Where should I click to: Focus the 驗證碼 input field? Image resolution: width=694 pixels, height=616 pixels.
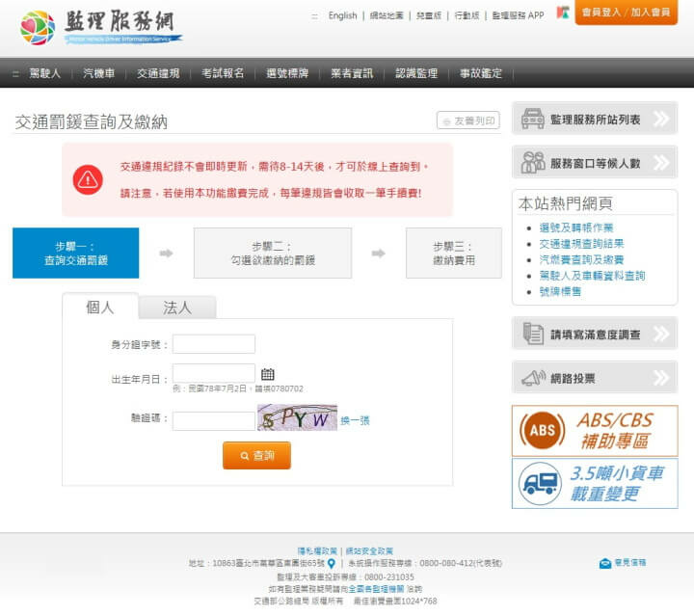coord(214,421)
